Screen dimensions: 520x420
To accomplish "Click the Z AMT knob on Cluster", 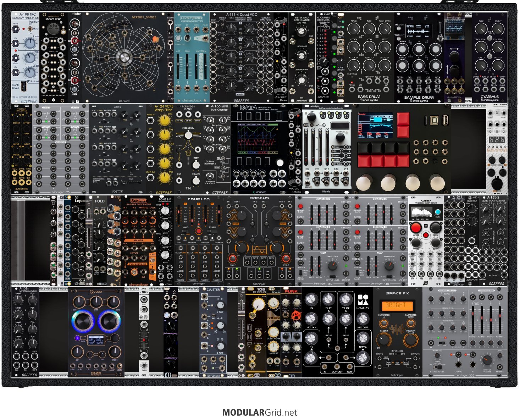I will pos(220,347).
